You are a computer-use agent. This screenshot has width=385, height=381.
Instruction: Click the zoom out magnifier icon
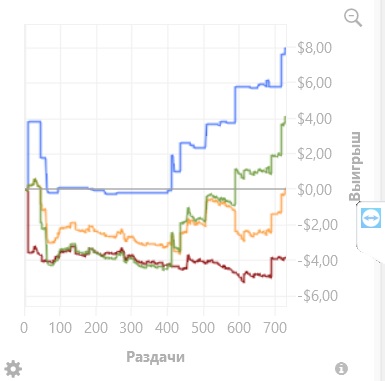[x=353, y=18]
